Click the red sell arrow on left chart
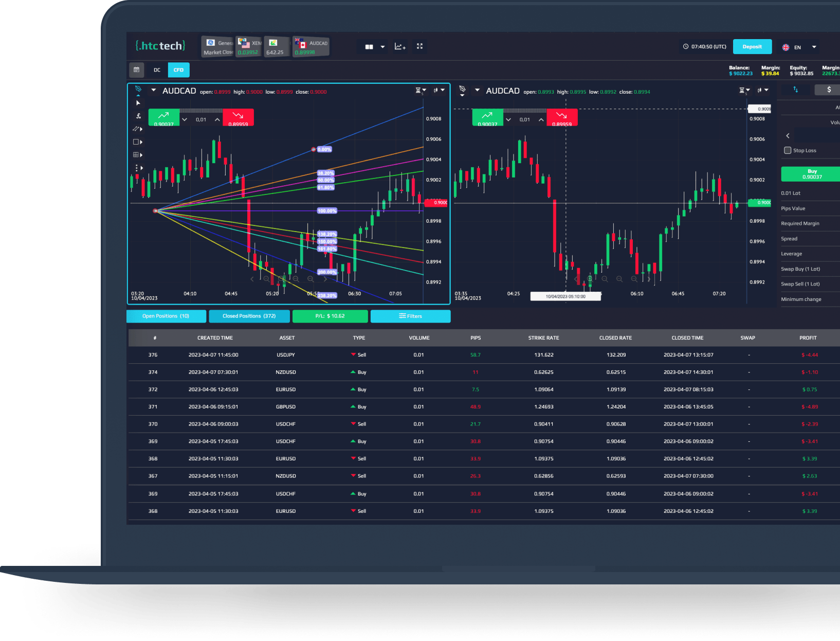This screenshot has height=641, width=840. click(238, 117)
